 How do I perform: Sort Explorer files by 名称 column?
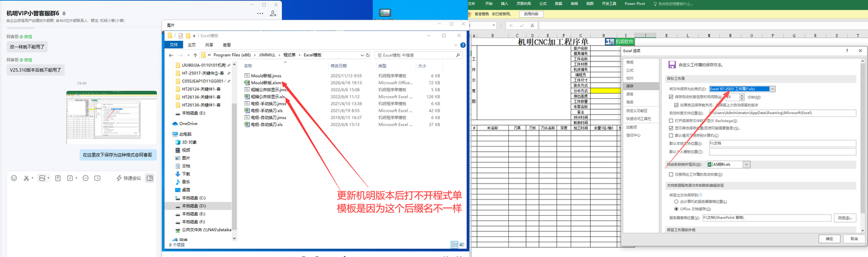coord(248,66)
